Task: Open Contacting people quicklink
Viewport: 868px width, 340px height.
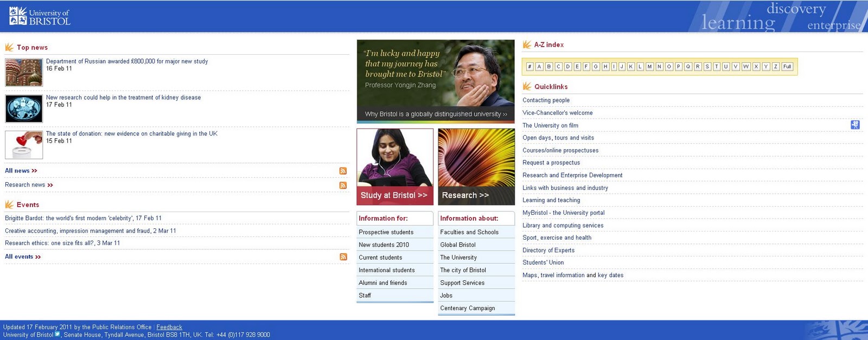Action: (546, 100)
